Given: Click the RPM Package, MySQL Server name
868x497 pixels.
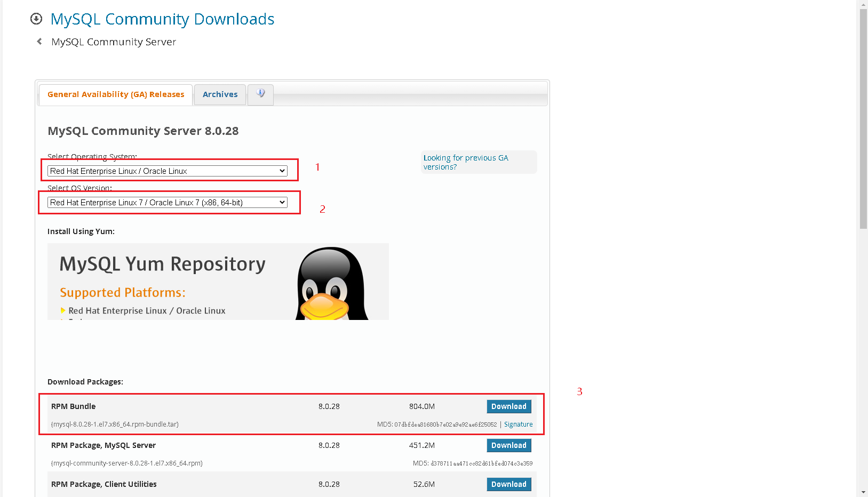Looking at the screenshot, I should [103, 445].
